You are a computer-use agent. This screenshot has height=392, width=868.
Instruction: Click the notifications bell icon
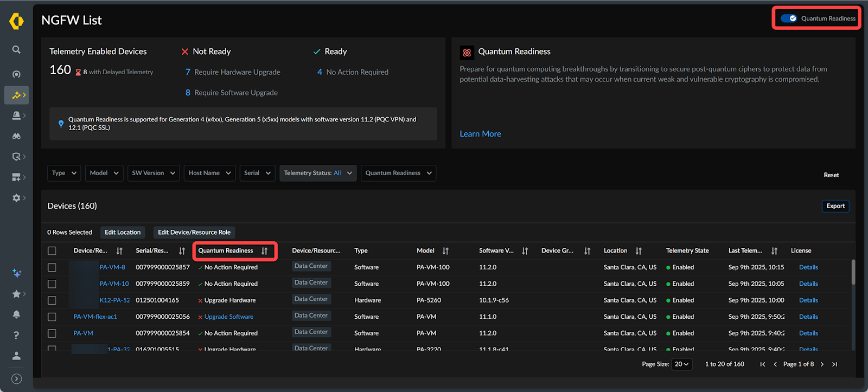click(16, 314)
